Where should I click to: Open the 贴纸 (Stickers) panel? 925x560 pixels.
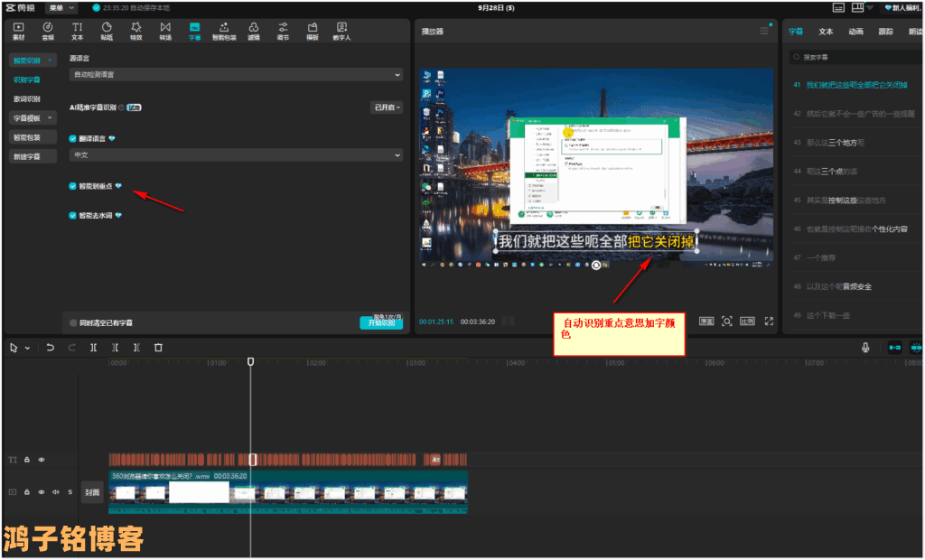pyautogui.click(x=107, y=32)
